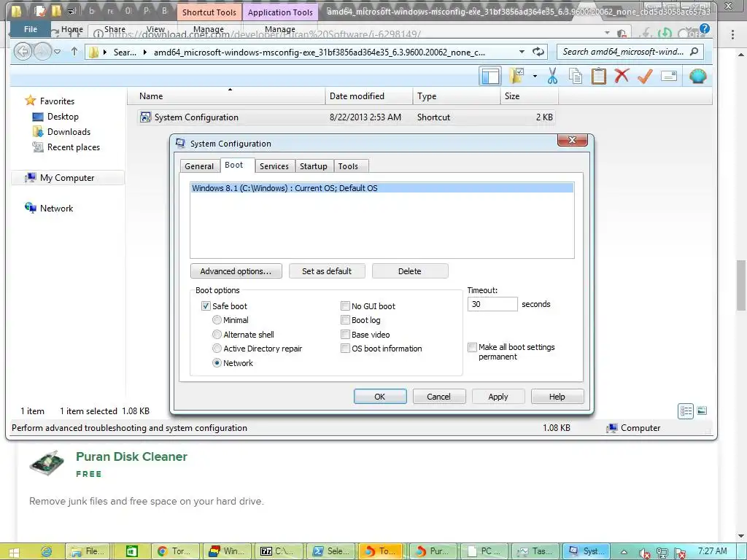Click the orange checkmark Properties icon
Image resolution: width=747 pixels, height=560 pixels.
645,76
